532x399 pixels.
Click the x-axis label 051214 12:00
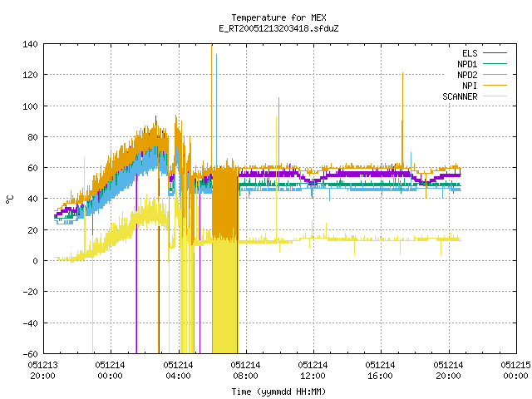coord(313,371)
